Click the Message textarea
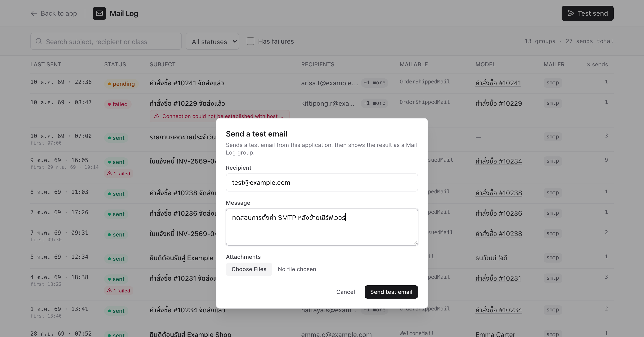The width and height of the screenshot is (644, 337). coord(322,227)
